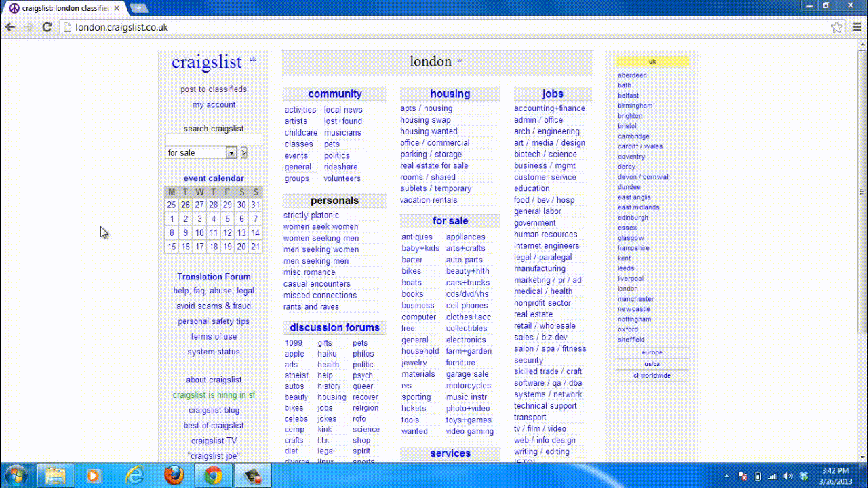Open 'musicians' in community

pos(342,133)
